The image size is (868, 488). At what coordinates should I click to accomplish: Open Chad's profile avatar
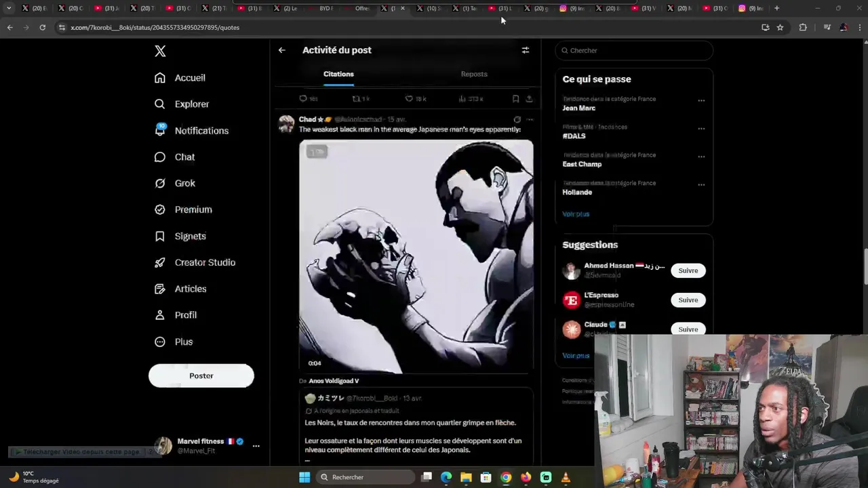(x=287, y=124)
